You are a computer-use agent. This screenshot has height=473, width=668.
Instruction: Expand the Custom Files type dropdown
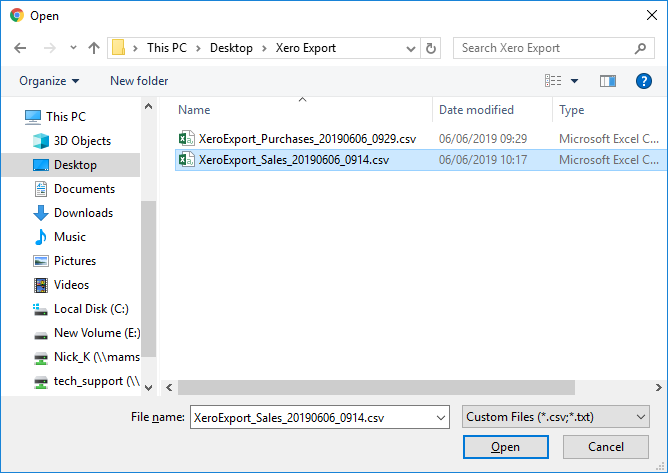tap(556, 417)
